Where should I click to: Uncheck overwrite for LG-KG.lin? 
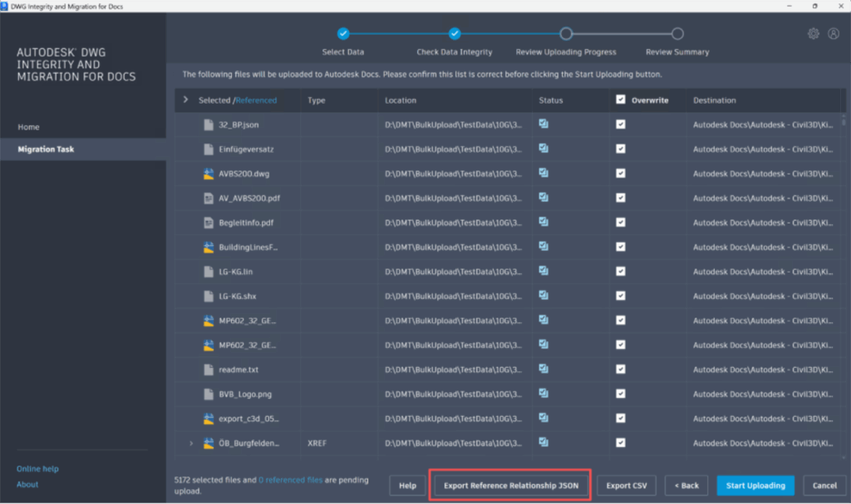[x=621, y=272]
